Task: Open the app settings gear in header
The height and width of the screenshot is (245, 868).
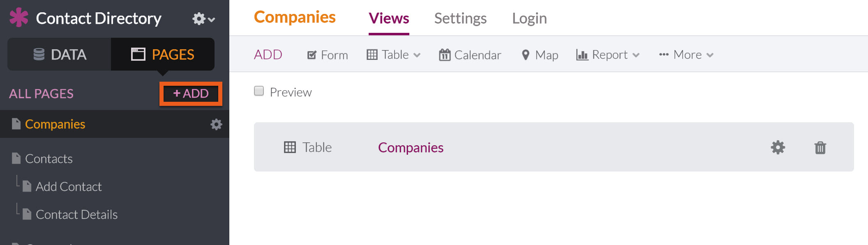Action: pyautogui.click(x=203, y=18)
